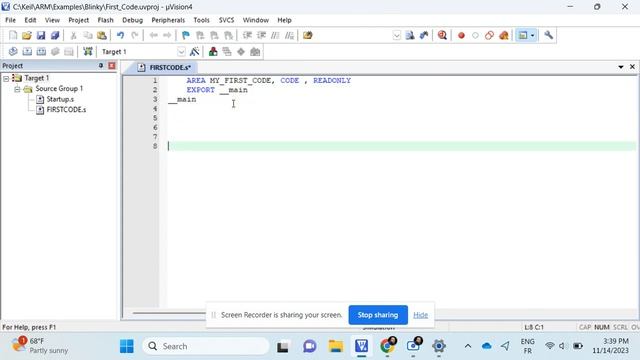Paste using the clipboard icon
This screenshot has width=640, height=360.
point(102,36)
